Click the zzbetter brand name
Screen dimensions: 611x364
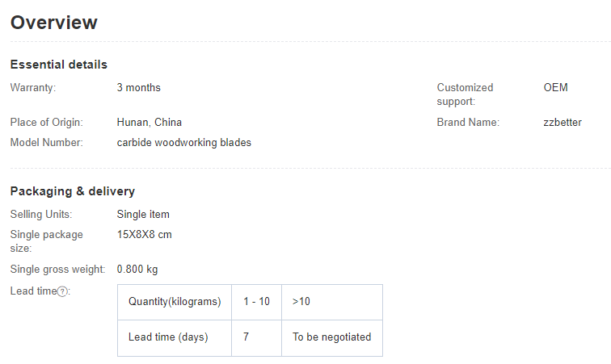(563, 123)
